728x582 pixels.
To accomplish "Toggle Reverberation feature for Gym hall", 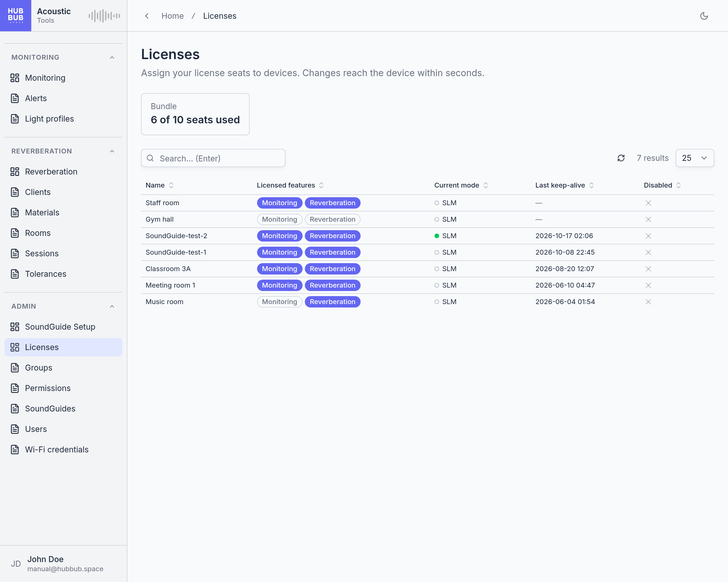I will [x=332, y=219].
